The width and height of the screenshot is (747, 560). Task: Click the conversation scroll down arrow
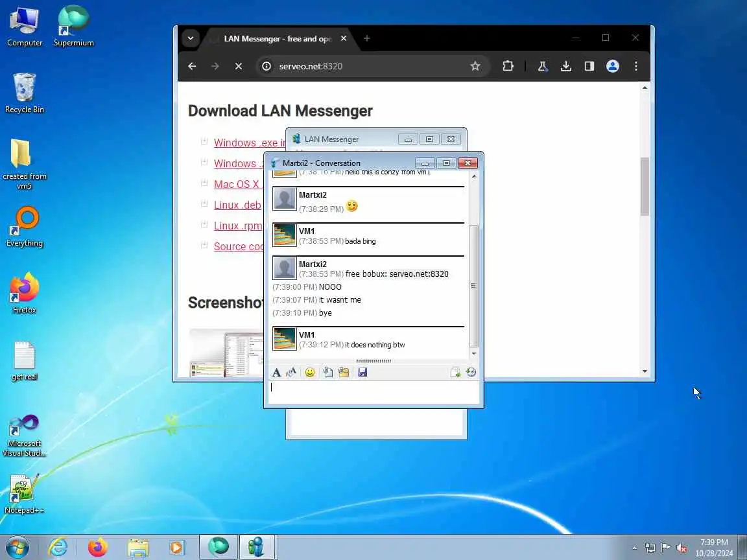click(473, 353)
